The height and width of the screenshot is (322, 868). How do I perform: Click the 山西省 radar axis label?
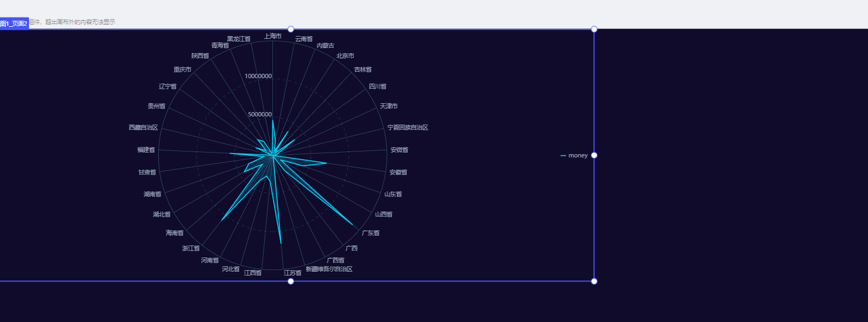384,214
